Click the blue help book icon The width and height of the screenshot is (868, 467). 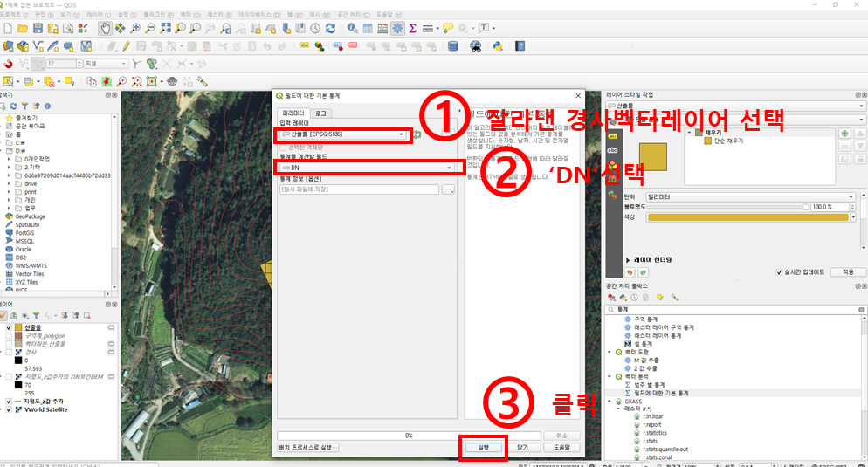coord(520,46)
